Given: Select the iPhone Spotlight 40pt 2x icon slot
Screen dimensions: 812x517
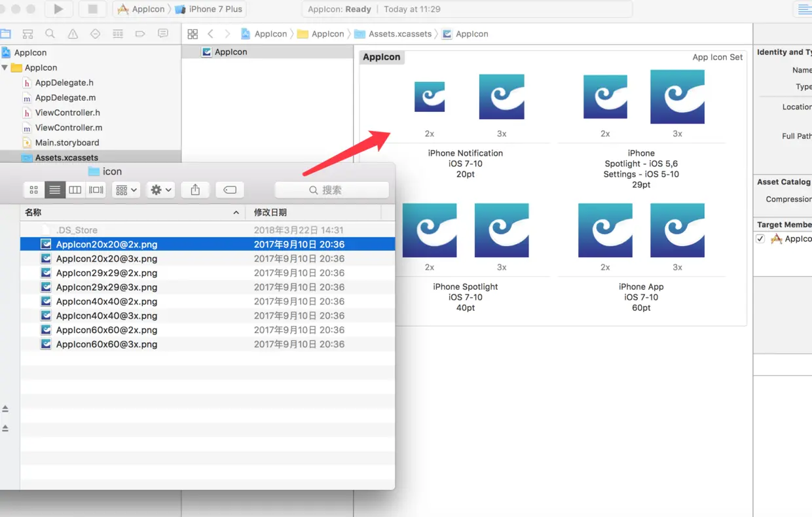Looking at the screenshot, I should (430, 230).
